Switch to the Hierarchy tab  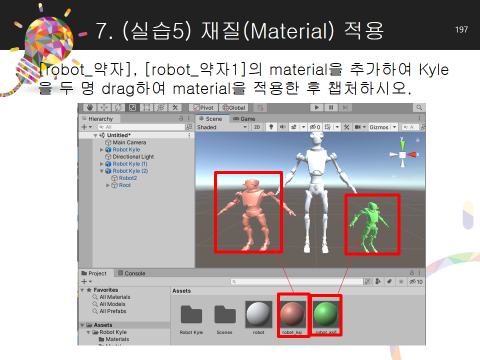(x=100, y=119)
